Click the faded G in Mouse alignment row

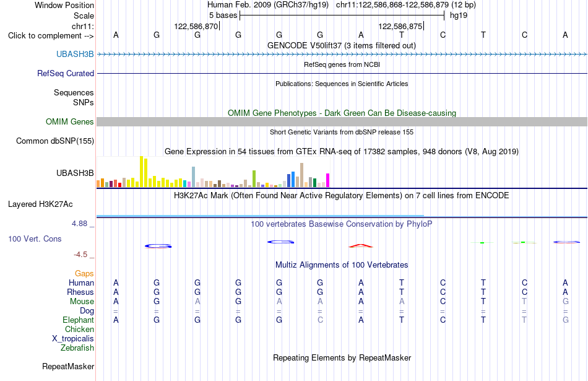pyautogui.click(x=566, y=302)
